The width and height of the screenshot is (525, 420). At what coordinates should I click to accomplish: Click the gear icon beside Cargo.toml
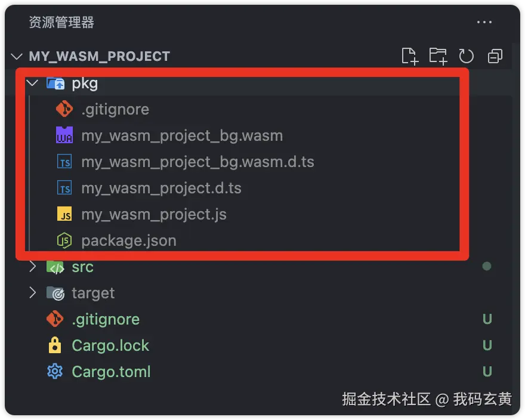click(54, 372)
